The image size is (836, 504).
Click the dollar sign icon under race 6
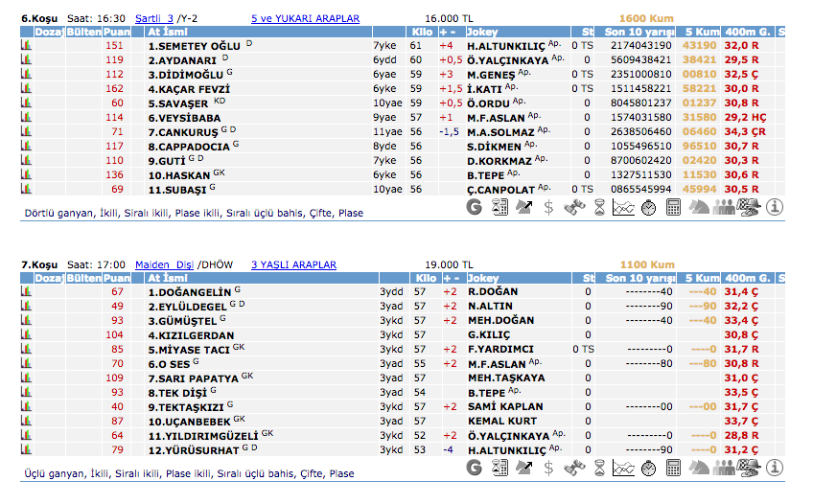548,207
